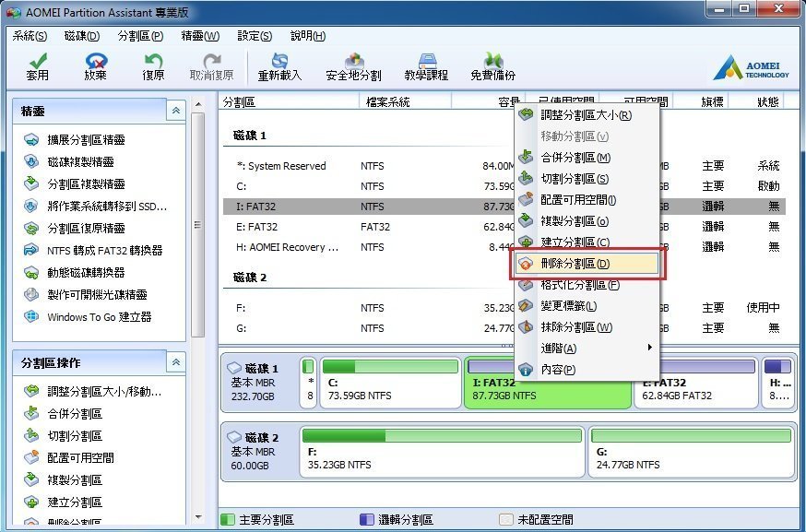The height and width of the screenshot is (532, 806).
Task: Select 格式化分割區(F) from context menu
Action: point(587,285)
